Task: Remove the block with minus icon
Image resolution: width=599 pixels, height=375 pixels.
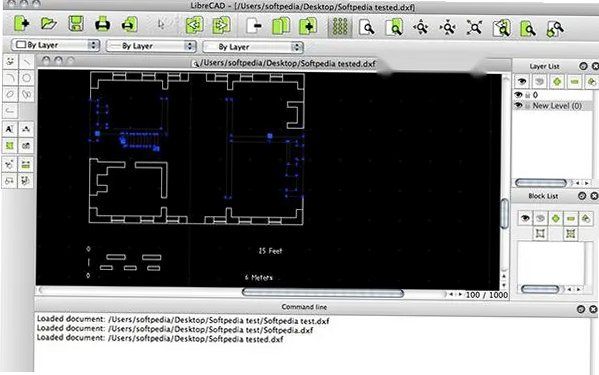Action: point(571,219)
